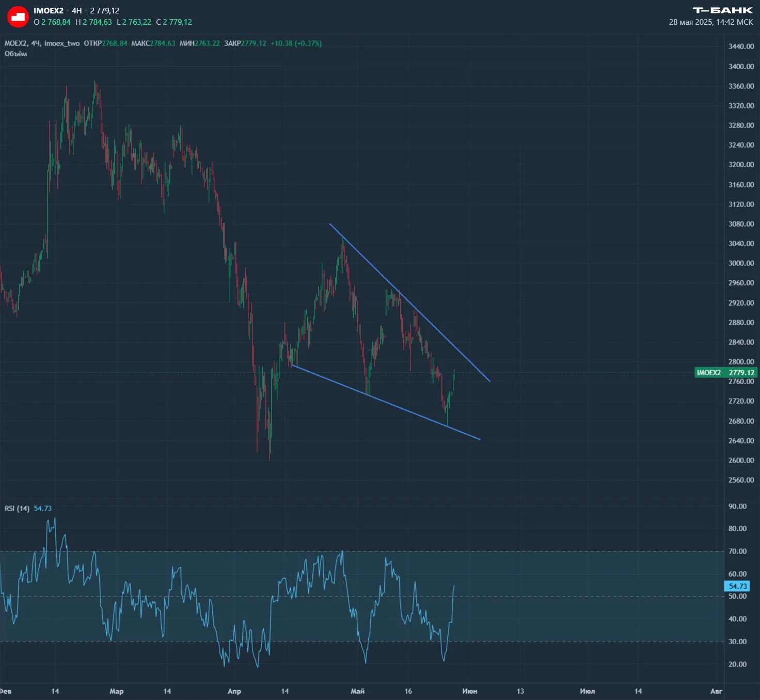760x700 pixels.
Task: Select the upper descending blue trendline
Action: 409,303
